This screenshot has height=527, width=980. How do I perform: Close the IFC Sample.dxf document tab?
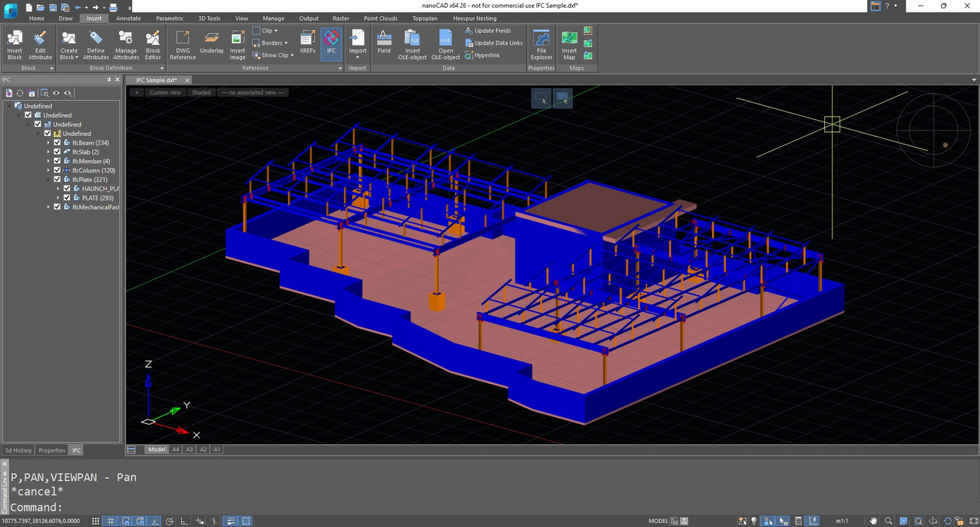pos(187,80)
